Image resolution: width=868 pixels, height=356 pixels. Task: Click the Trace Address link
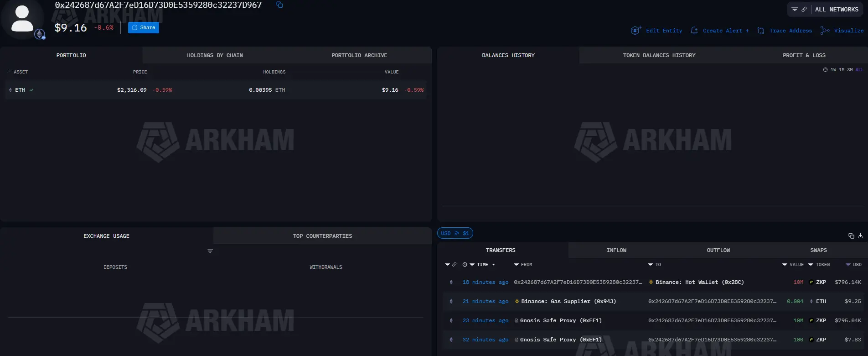pos(791,31)
